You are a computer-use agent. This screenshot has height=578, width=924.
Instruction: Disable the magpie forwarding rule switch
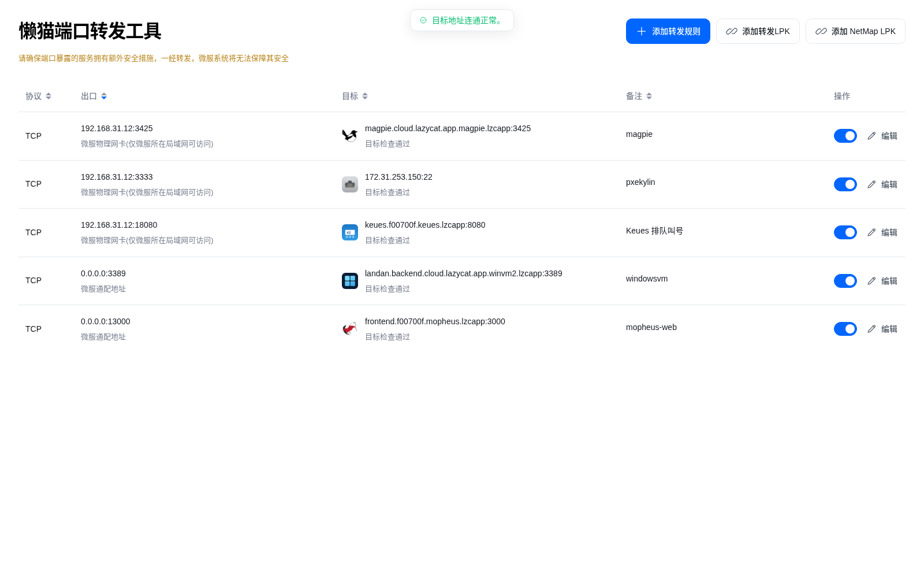(x=845, y=136)
